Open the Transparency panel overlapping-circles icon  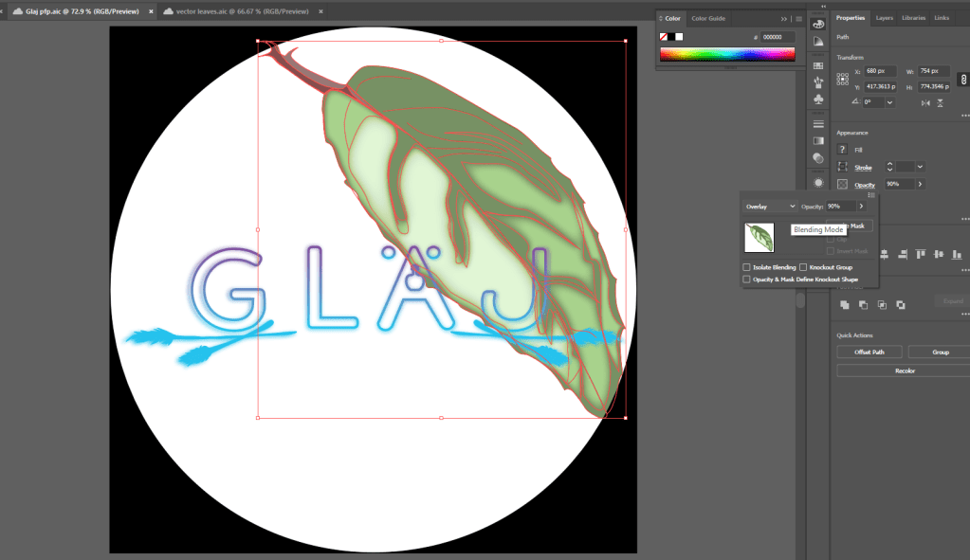tap(818, 158)
